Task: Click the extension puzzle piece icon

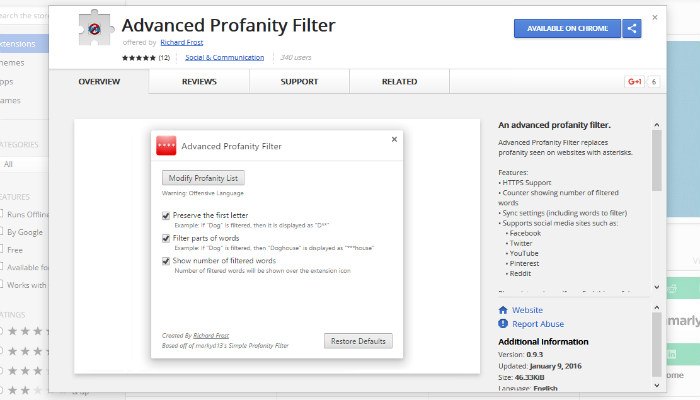Action: click(x=94, y=28)
